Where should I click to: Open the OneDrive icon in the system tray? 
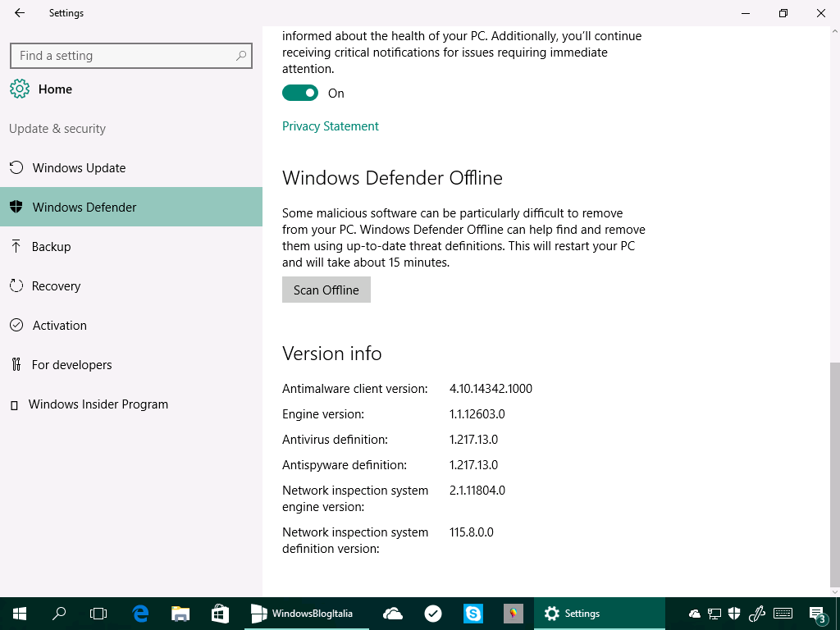pyautogui.click(x=695, y=614)
